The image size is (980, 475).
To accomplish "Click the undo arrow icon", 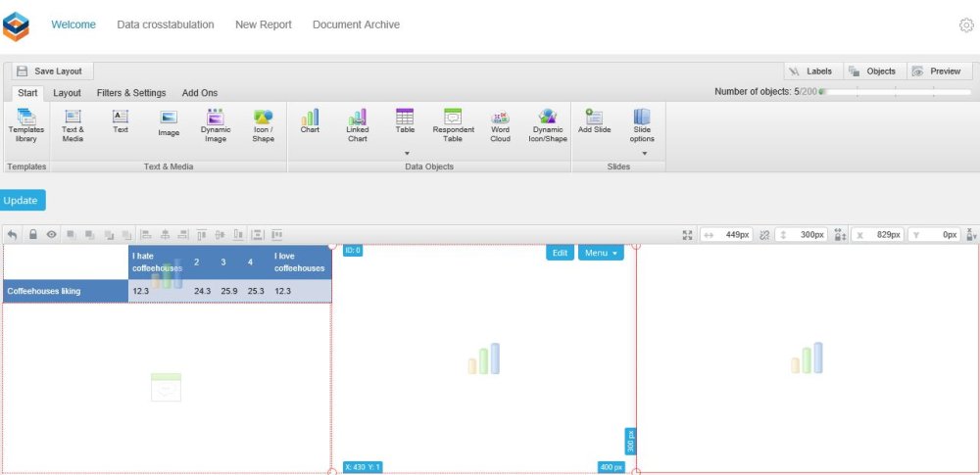I will point(12,235).
